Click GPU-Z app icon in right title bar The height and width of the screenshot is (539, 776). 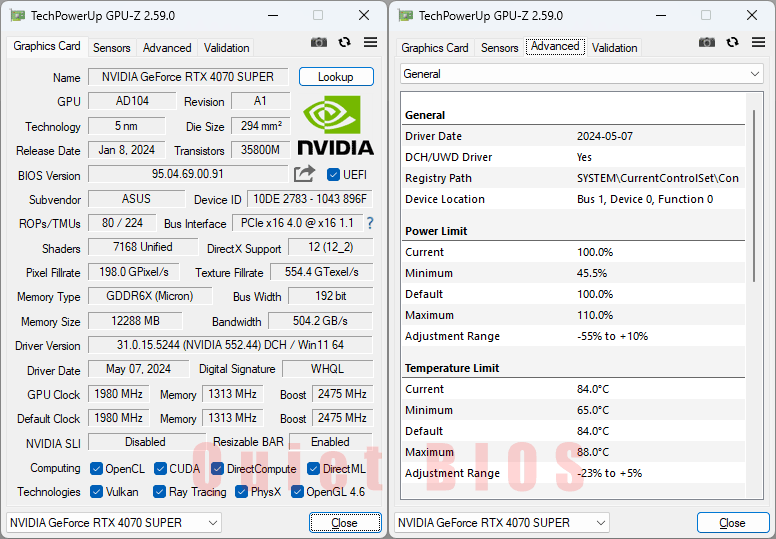coord(405,15)
